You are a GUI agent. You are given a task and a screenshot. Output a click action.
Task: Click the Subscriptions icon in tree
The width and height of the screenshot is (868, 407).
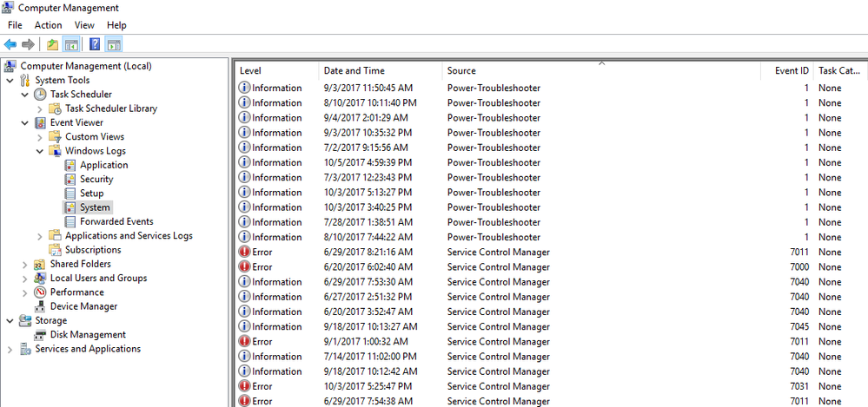[x=56, y=250]
